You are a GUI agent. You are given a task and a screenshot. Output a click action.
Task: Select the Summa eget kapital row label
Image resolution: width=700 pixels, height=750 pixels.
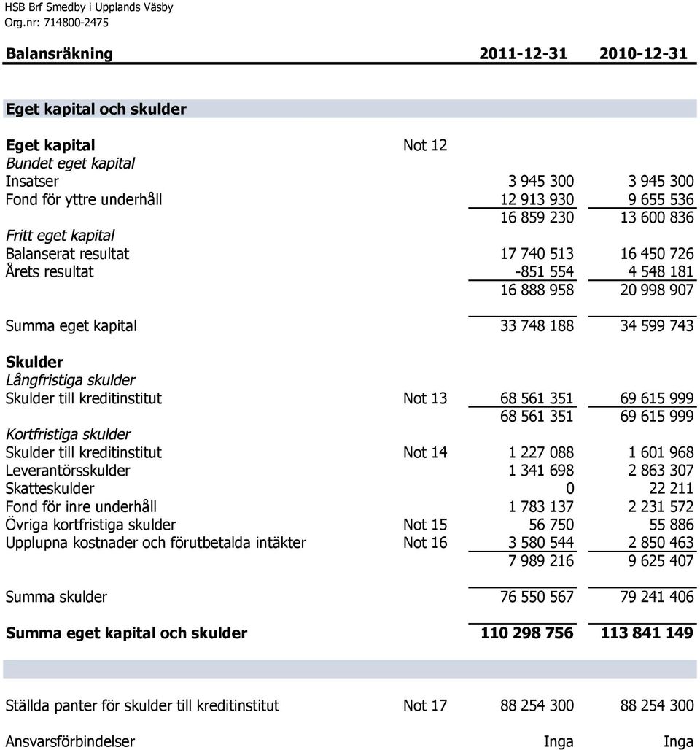pyautogui.click(x=71, y=325)
